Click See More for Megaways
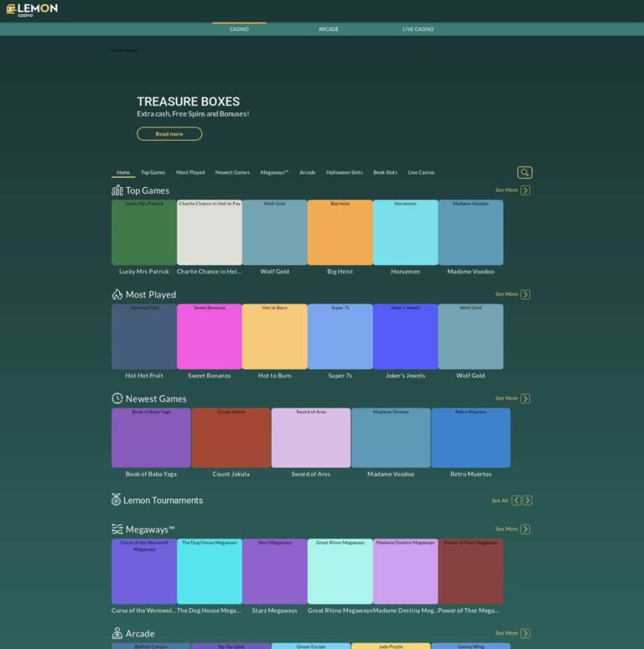644x649 pixels. (x=506, y=529)
